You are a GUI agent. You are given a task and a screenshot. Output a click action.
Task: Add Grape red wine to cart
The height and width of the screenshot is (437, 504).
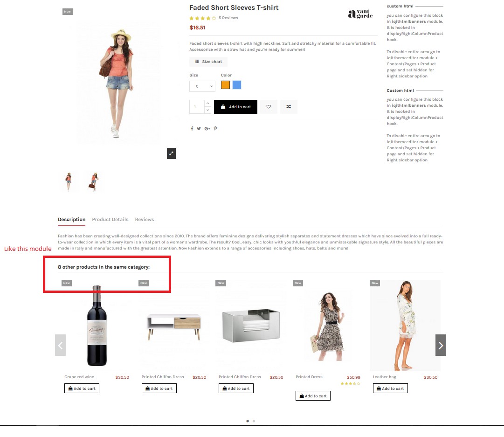[82, 388]
